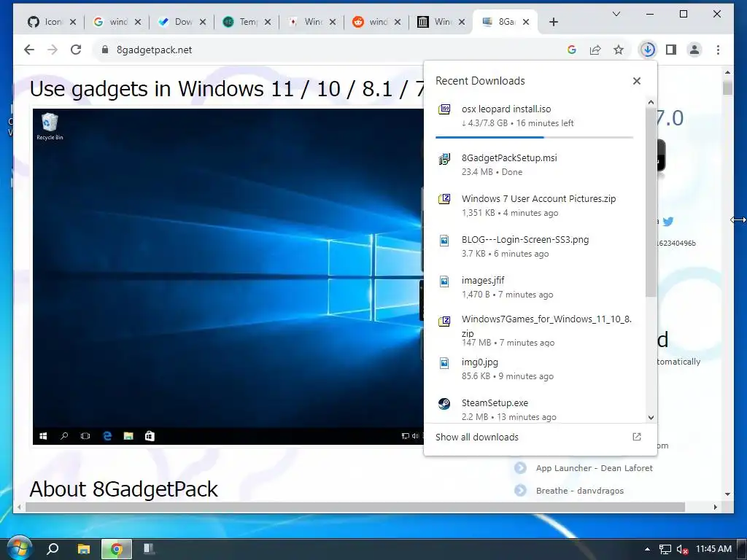Click the 8GadgetPackSetup.msi installer icon

(x=444, y=158)
